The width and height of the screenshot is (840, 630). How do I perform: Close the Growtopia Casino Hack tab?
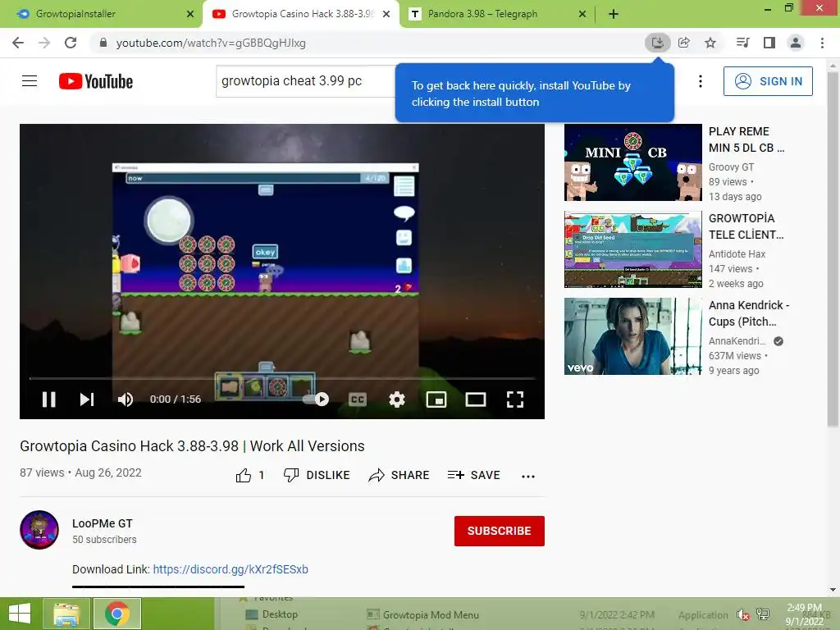(386, 14)
